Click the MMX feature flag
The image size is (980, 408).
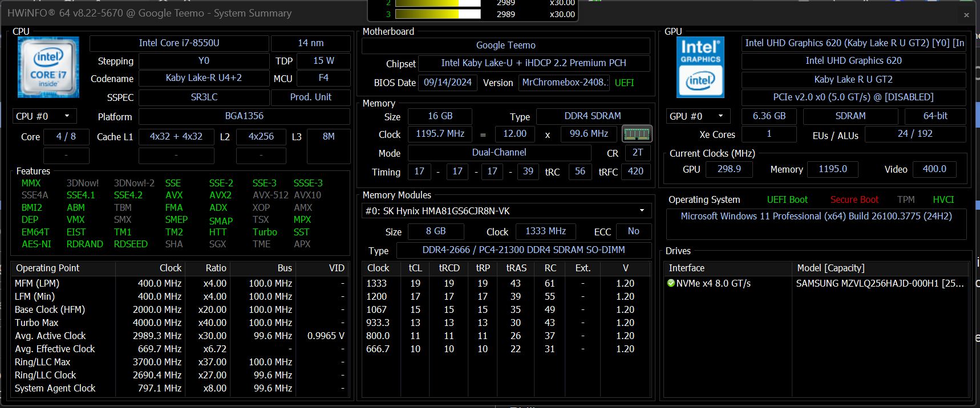pyautogui.click(x=31, y=183)
